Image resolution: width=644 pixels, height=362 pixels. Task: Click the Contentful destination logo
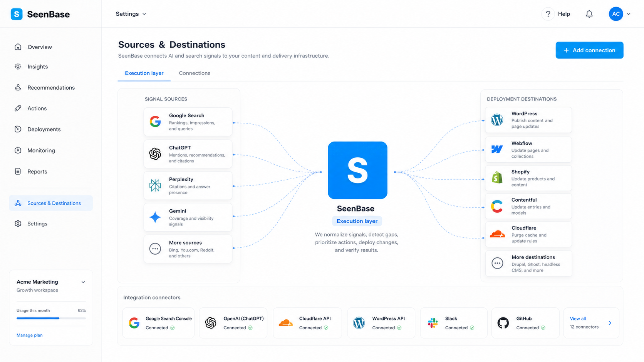click(497, 206)
